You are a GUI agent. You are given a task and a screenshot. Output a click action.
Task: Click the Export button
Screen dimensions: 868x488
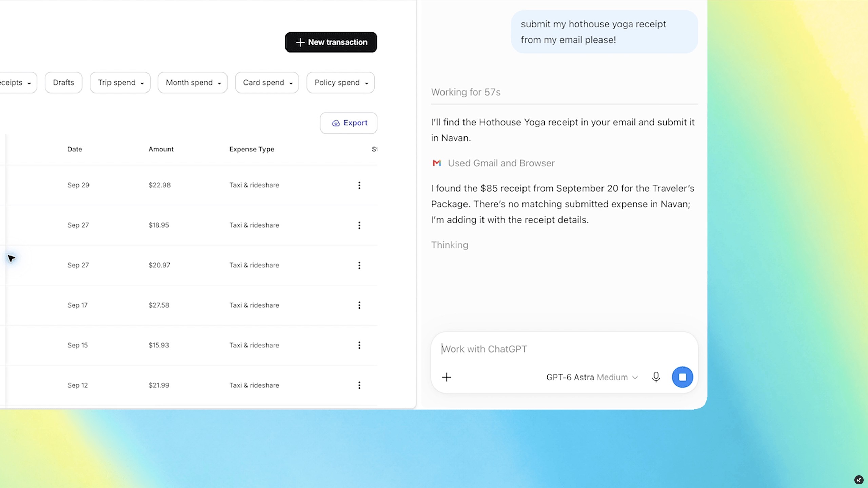(x=349, y=123)
